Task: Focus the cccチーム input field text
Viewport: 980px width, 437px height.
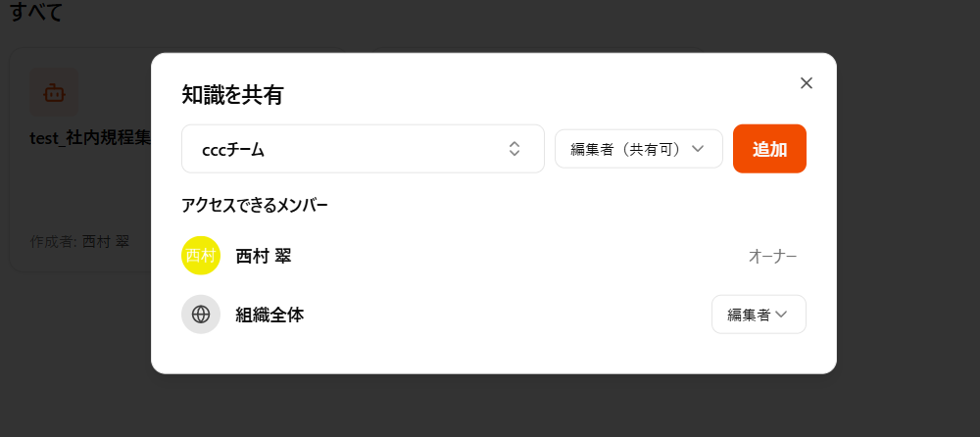Action: pyautogui.click(x=233, y=150)
